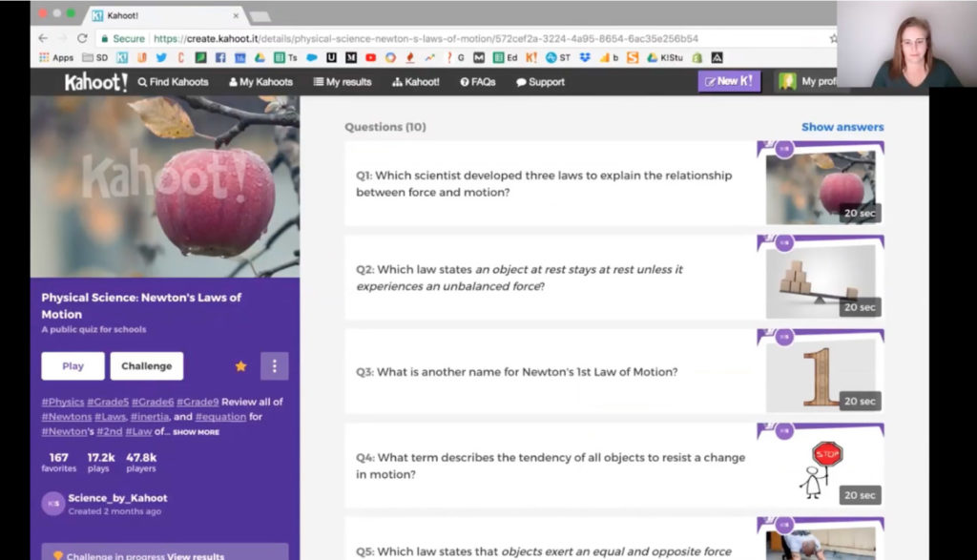Open Find Kahoots in the navigation bar

(174, 82)
